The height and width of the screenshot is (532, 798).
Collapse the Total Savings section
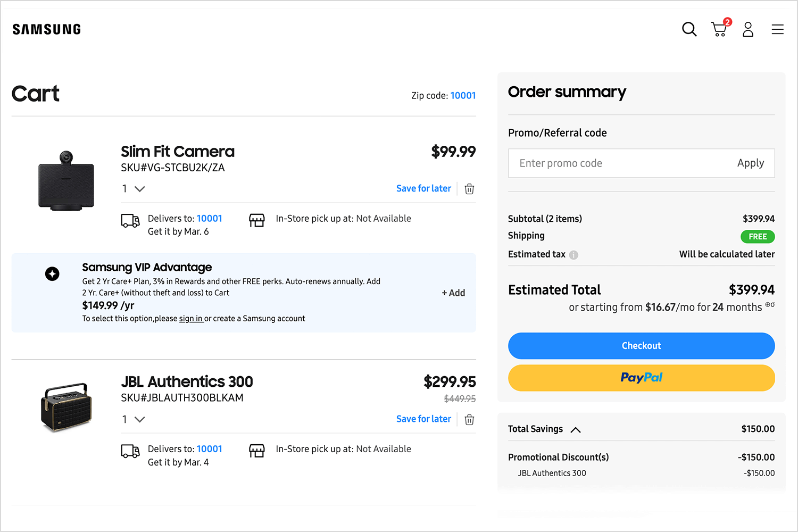point(576,430)
